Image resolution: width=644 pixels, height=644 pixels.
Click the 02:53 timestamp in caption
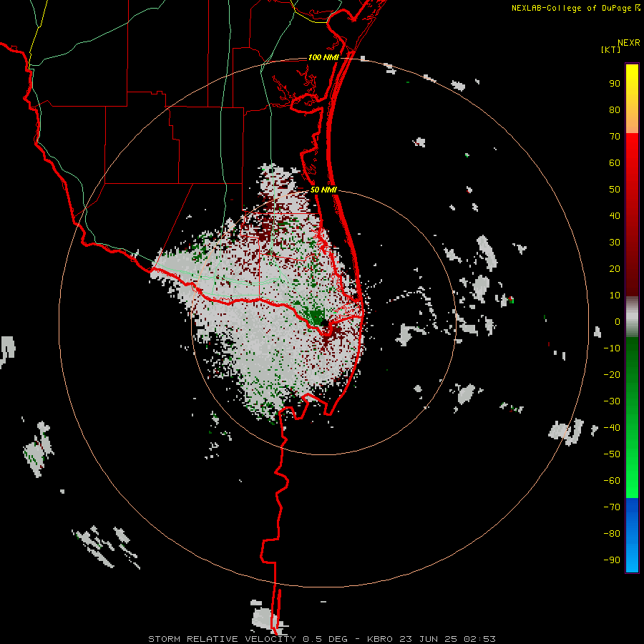[x=479, y=639]
